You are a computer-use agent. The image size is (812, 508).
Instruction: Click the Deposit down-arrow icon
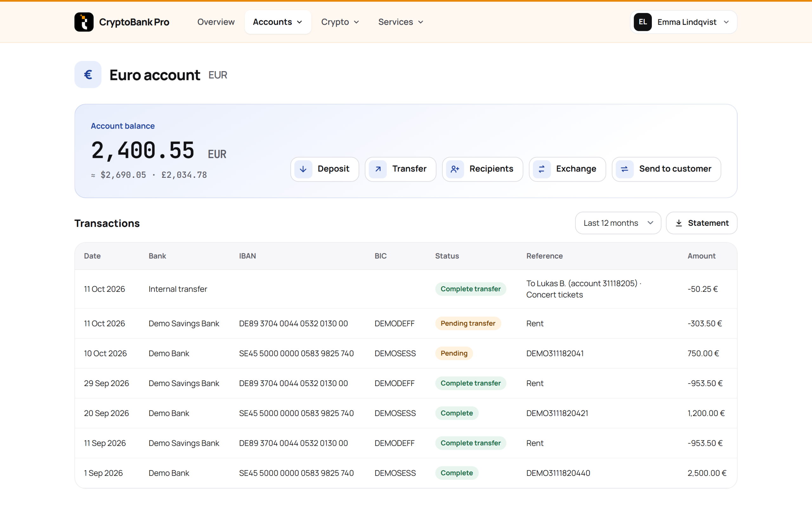point(303,169)
